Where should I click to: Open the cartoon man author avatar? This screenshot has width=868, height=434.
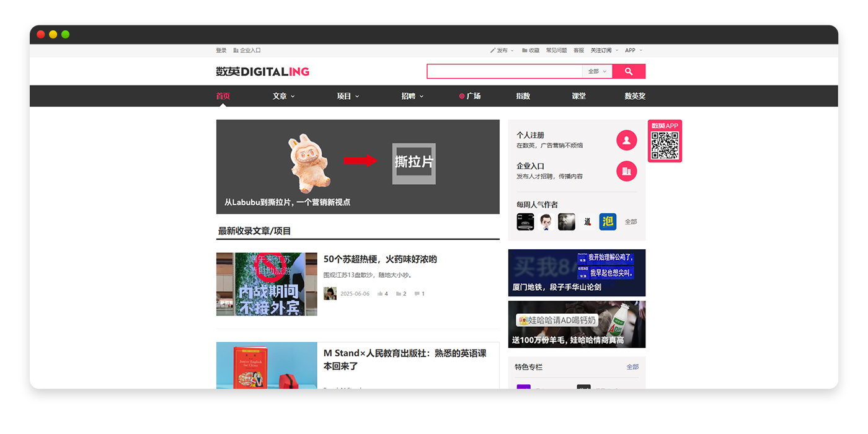pyautogui.click(x=546, y=221)
